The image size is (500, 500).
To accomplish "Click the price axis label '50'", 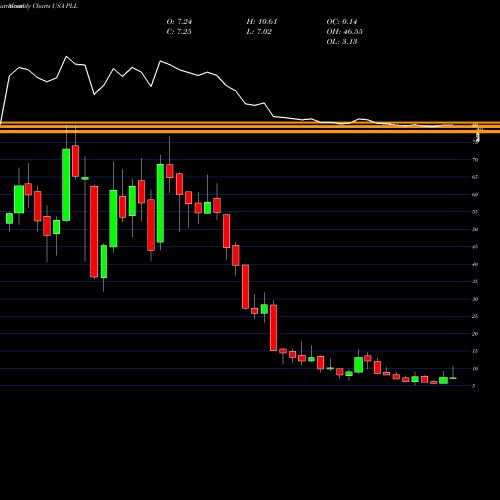I will (x=475, y=229).
